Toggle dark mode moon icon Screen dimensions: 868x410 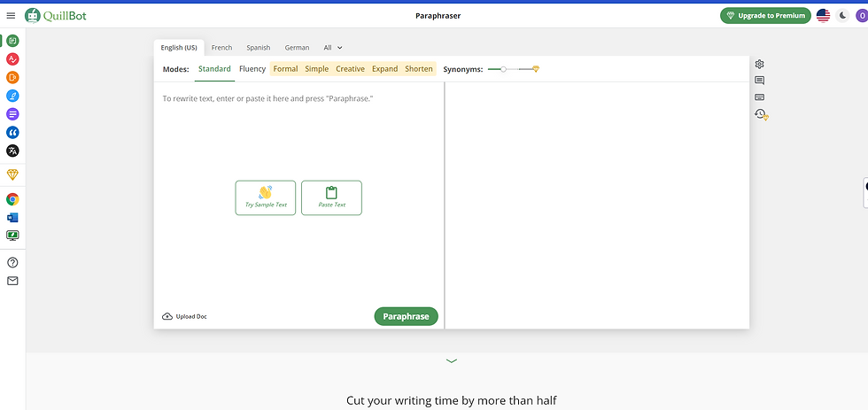tap(842, 15)
